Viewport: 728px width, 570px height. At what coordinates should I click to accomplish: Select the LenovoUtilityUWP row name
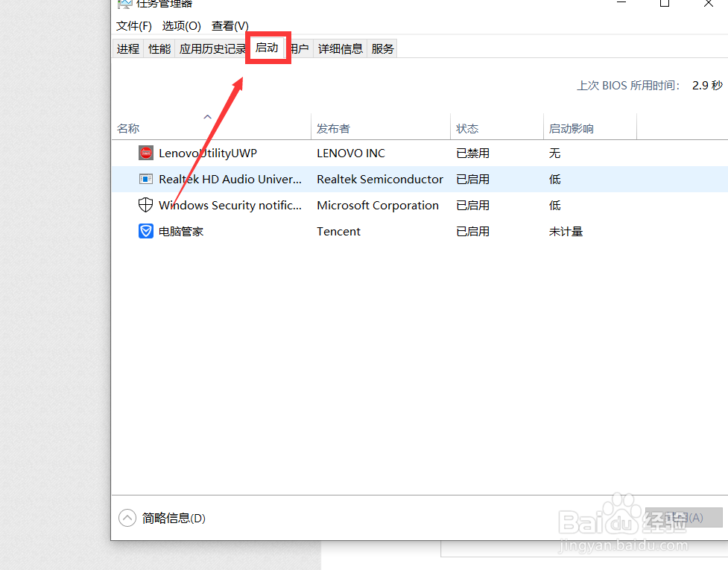point(208,153)
